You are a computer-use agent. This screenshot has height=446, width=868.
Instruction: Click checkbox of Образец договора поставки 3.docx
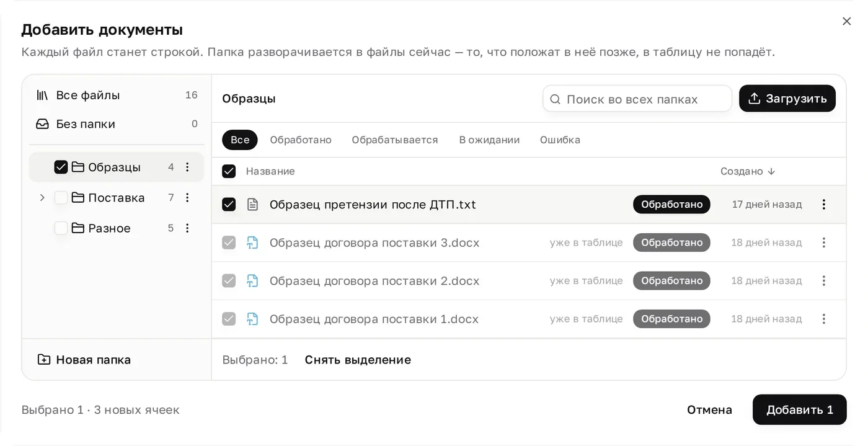(x=229, y=243)
